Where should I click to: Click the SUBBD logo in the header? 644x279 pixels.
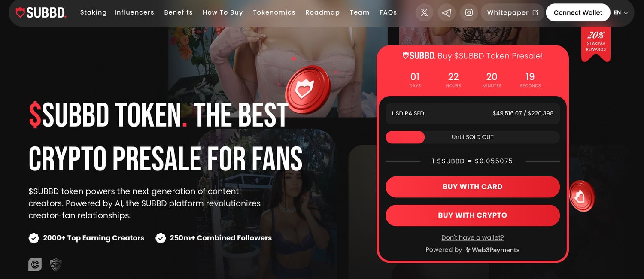coord(41,12)
